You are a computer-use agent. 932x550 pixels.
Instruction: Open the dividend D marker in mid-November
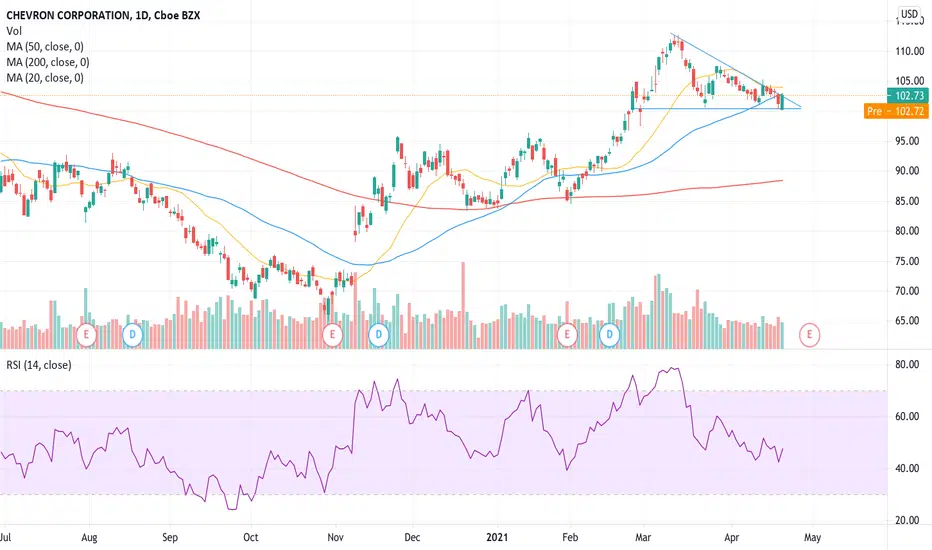(379, 335)
